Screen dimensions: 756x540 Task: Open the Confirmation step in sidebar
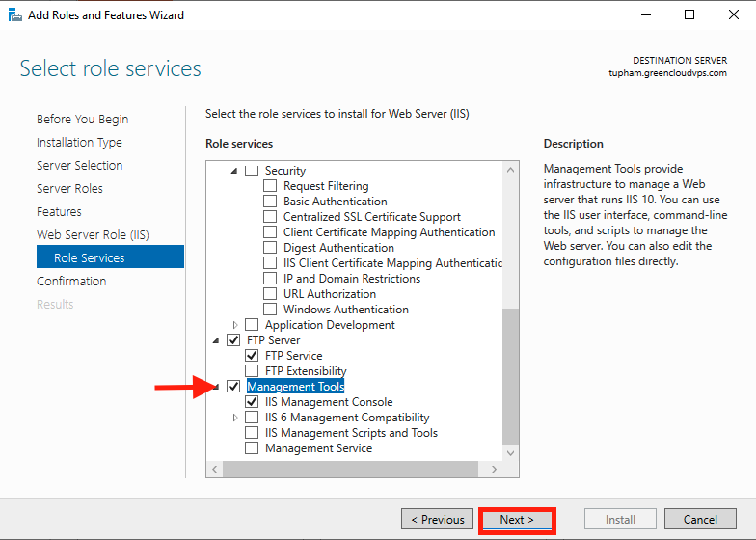[71, 282]
